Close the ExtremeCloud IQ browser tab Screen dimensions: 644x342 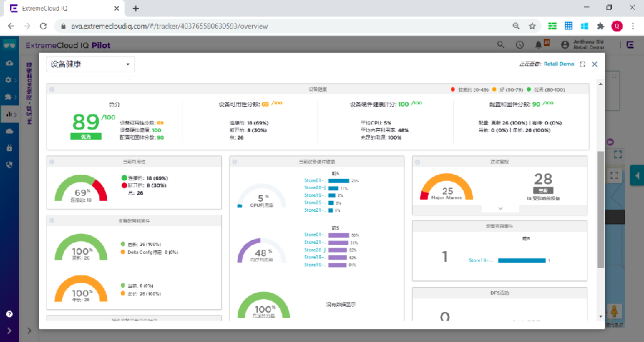click(116, 8)
